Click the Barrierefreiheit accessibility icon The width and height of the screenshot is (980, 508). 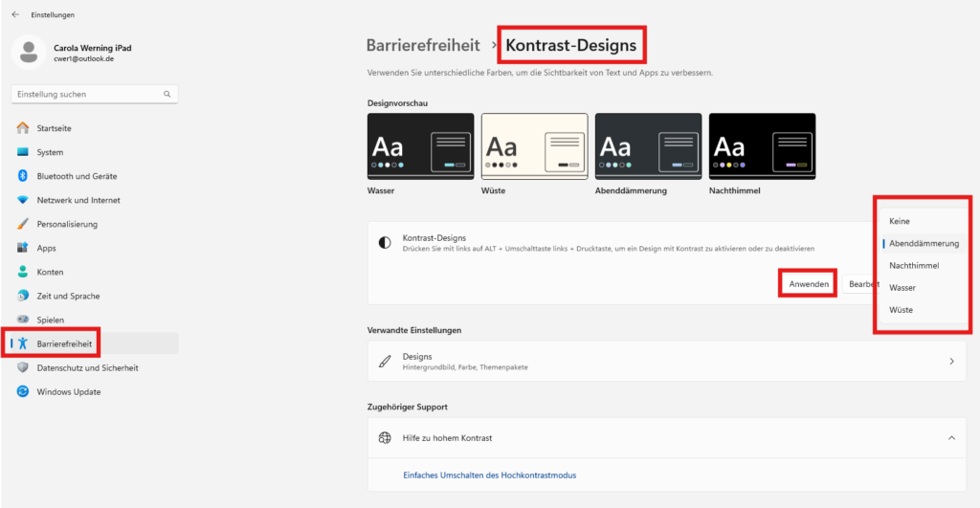(x=23, y=343)
